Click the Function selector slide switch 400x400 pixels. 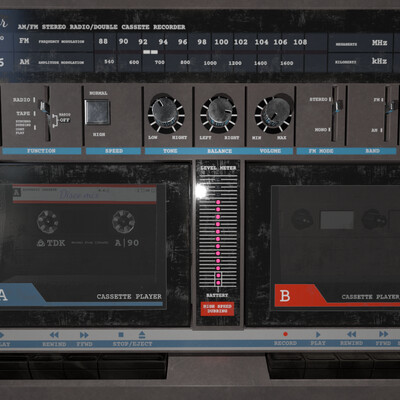point(47,114)
